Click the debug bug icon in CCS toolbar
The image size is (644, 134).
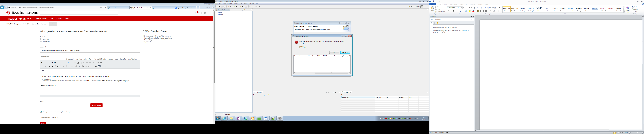pyautogui.click(x=234, y=7)
